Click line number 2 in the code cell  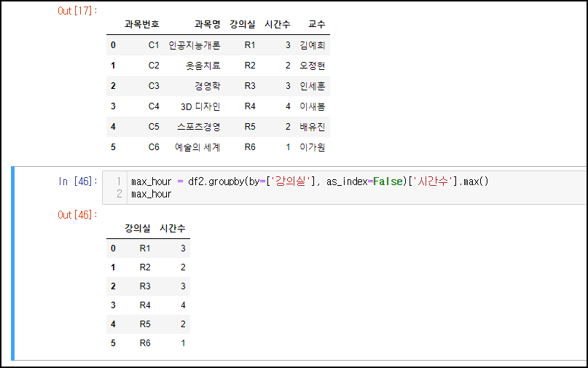[x=119, y=194]
